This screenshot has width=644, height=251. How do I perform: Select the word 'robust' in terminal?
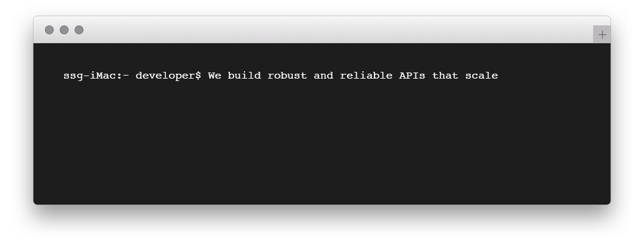[x=287, y=76]
